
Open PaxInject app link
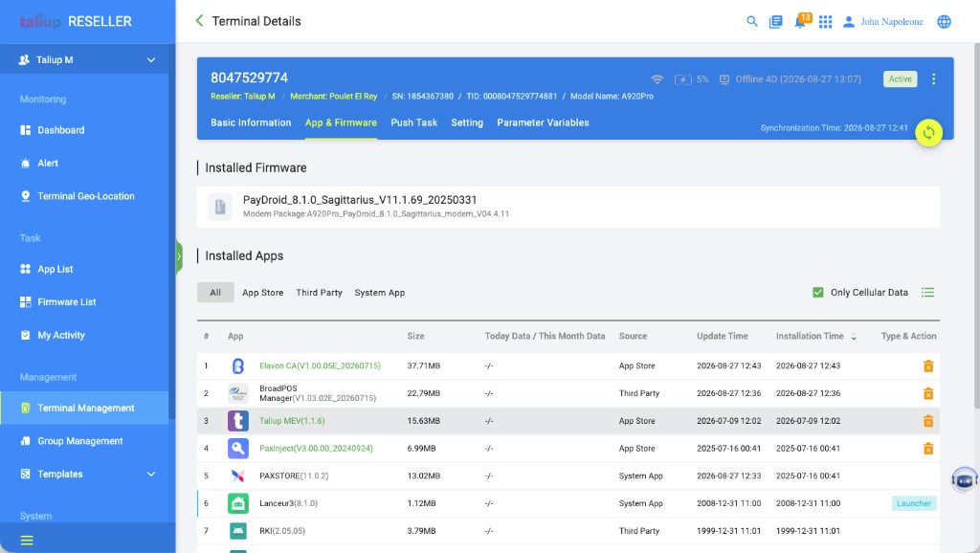coord(316,448)
